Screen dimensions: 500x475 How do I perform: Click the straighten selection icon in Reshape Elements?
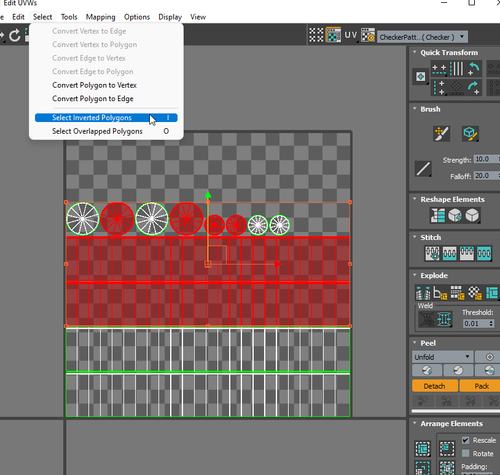438,215
